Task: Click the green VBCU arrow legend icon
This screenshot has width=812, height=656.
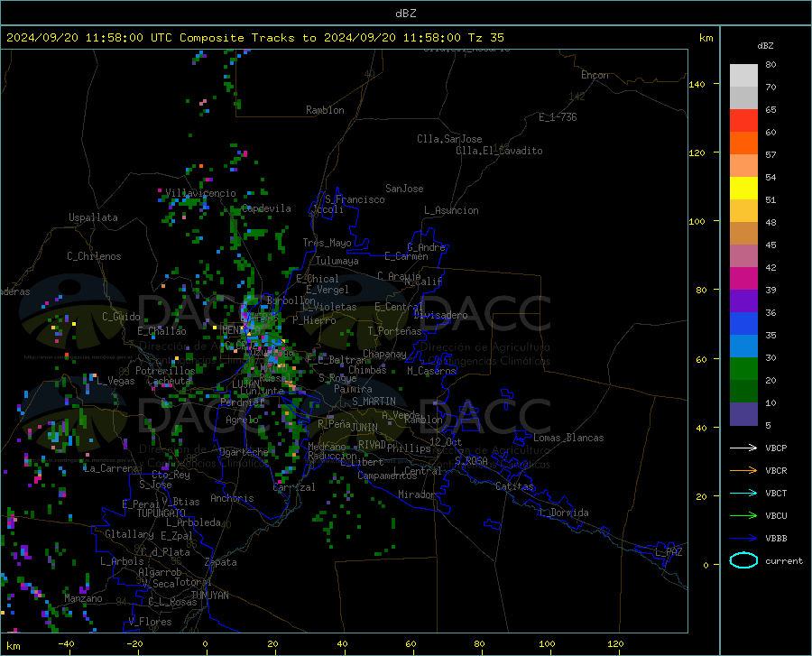Action: pos(743,516)
